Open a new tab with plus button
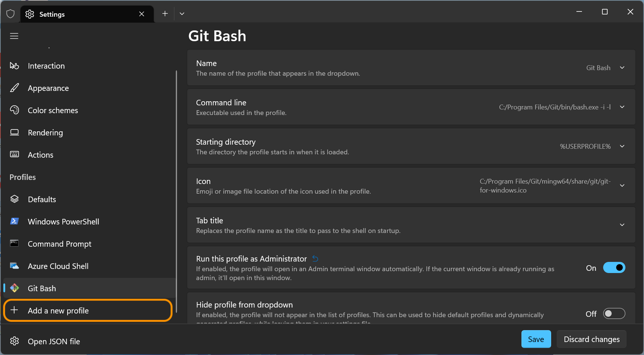644x355 pixels. (165, 14)
